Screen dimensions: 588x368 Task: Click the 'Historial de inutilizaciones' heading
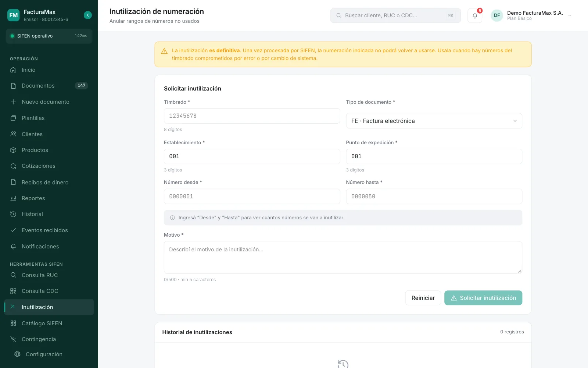click(x=197, y=332)
